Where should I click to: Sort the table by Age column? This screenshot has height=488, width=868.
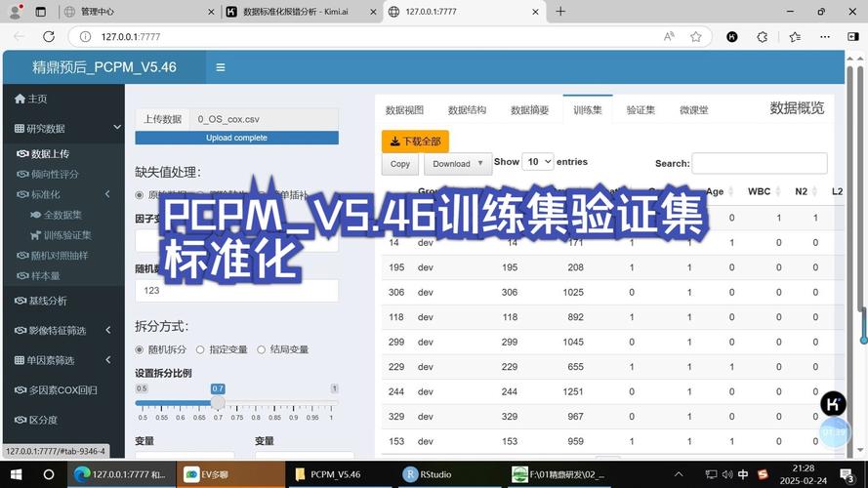[x=719, y=191]
